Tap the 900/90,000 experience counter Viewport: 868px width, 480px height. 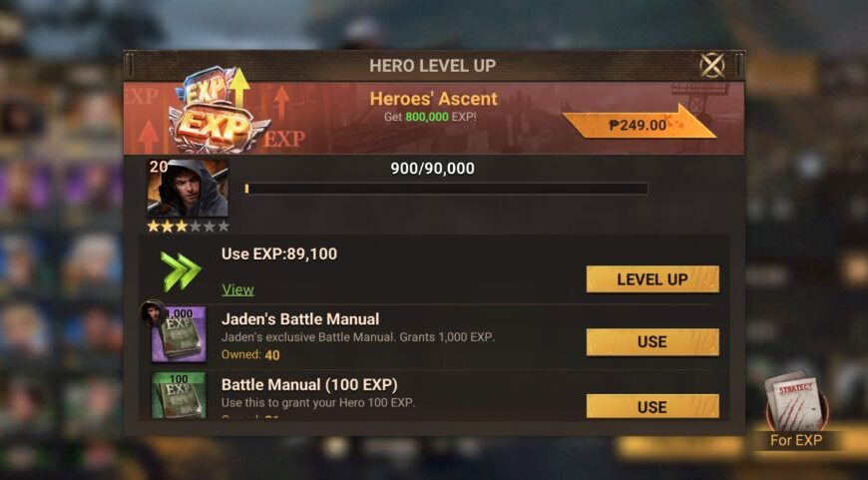[432, 169]
